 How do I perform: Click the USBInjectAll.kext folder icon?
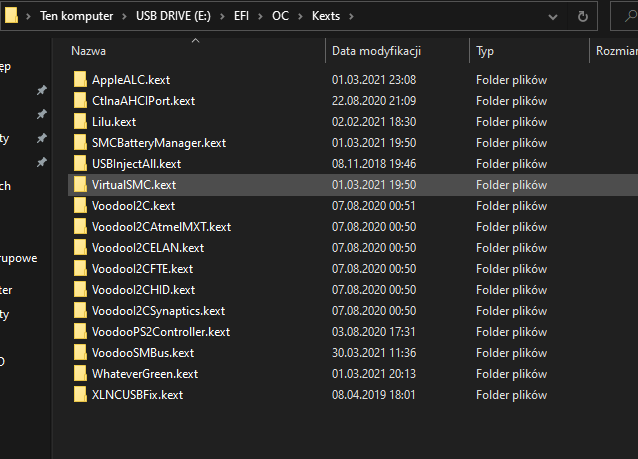pos(80,164)
